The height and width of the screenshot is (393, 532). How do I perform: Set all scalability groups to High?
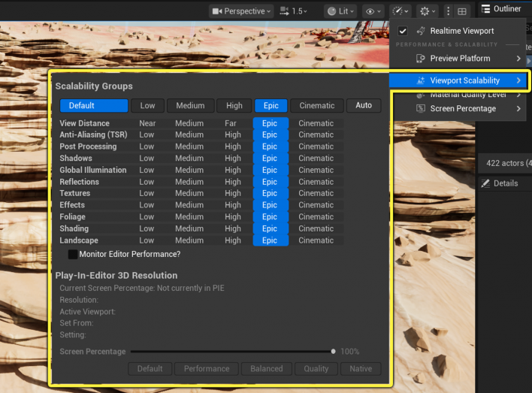[x=234, y=105]
